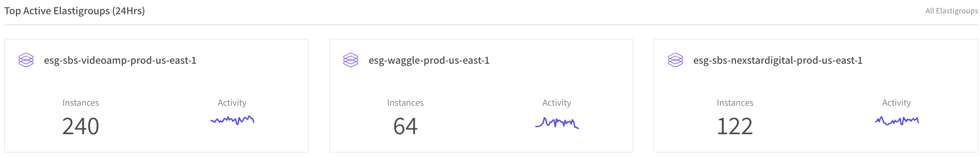Click the nexstardigital activity sparkline chart
This screenshot has height=156, width=980.
897,121
